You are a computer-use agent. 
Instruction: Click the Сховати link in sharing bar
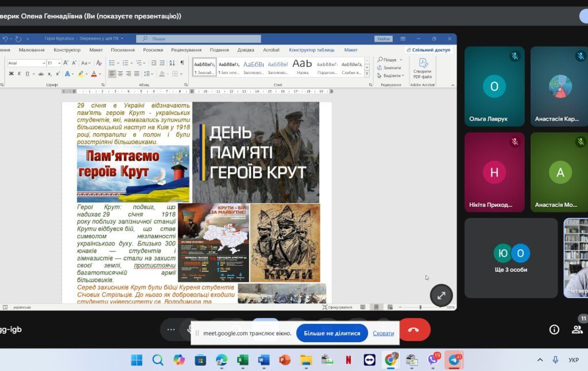[383, 333]
